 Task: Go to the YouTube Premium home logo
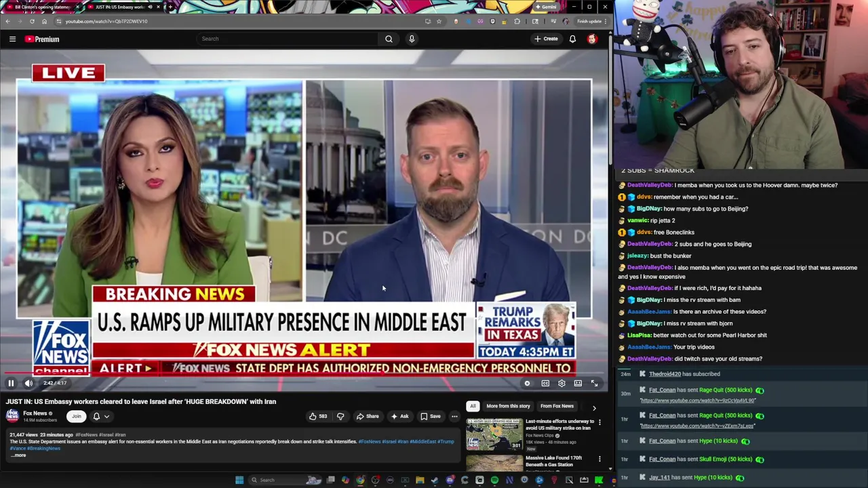[x=42, y=39]
